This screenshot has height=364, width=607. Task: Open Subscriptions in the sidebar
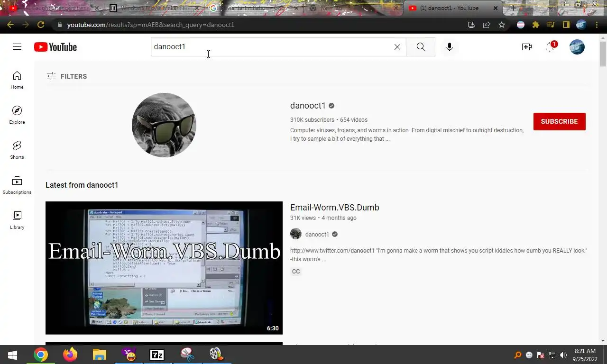17,185
